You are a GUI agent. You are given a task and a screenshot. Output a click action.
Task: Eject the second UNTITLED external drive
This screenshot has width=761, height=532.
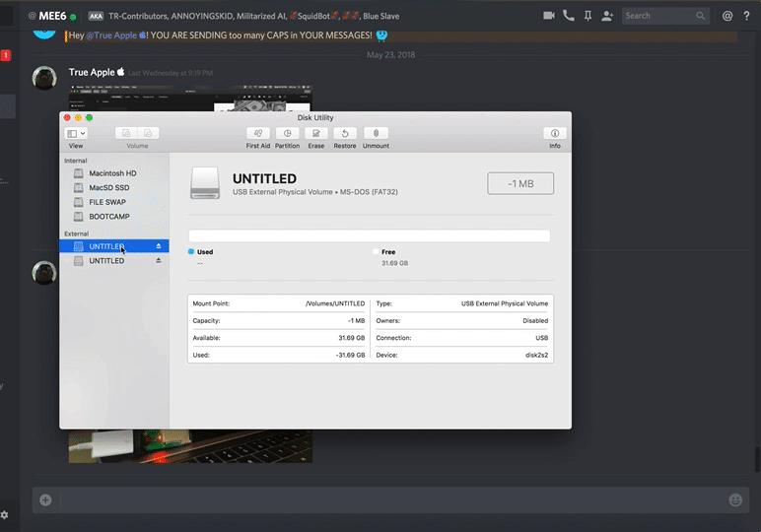[x=159, y=260]
